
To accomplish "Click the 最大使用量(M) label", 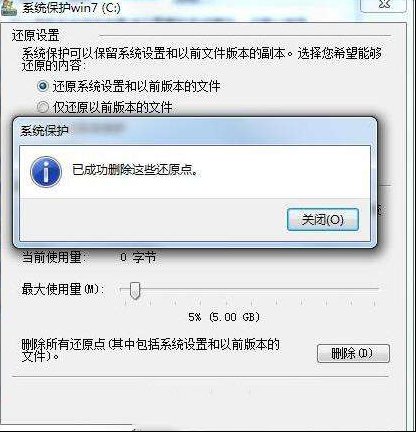I will 62,289.
